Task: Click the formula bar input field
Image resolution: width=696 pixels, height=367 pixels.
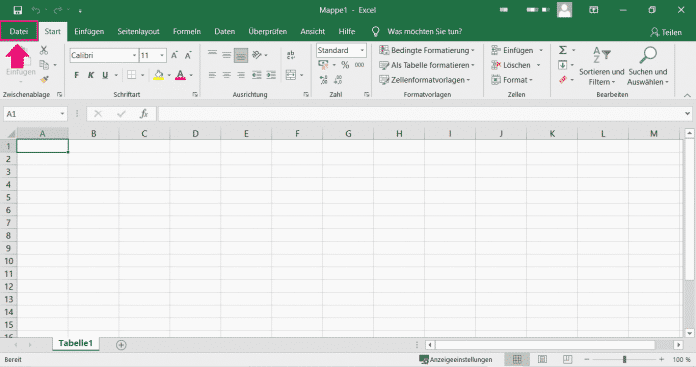Action: point(421,114)
